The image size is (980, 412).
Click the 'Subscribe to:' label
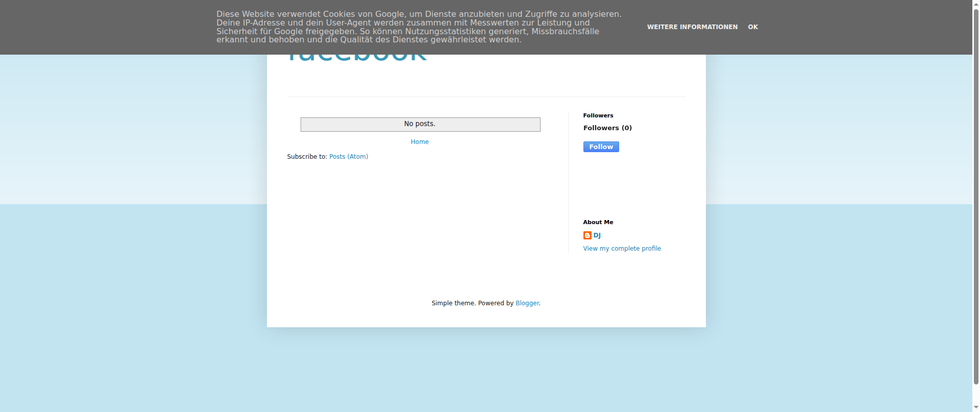pyautogui.click(x=307, y=157)
